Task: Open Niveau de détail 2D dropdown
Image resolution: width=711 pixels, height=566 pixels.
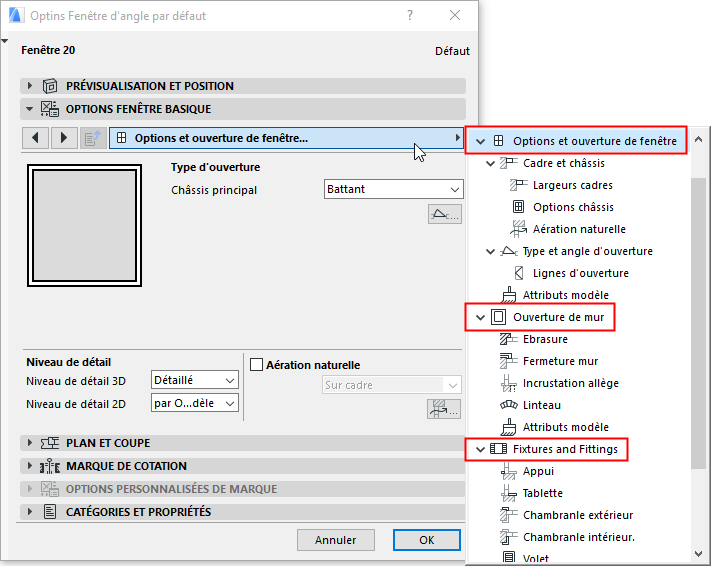Action: 195,403
